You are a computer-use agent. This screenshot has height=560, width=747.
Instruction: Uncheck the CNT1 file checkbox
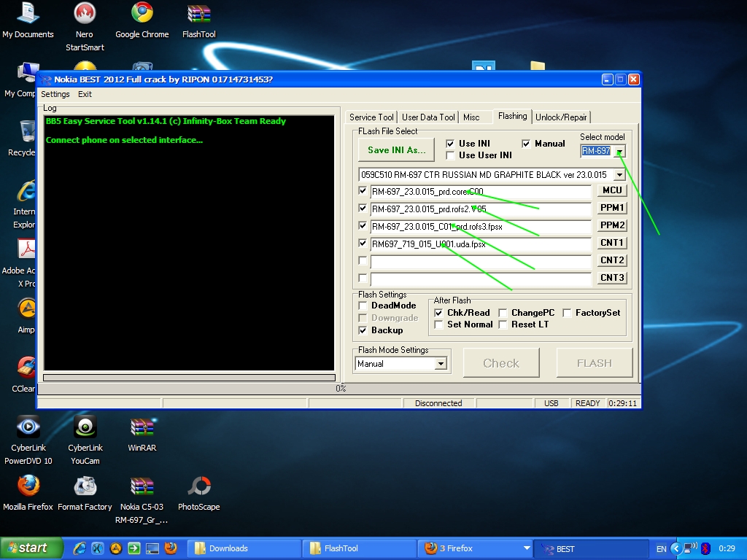pos(363,244)
